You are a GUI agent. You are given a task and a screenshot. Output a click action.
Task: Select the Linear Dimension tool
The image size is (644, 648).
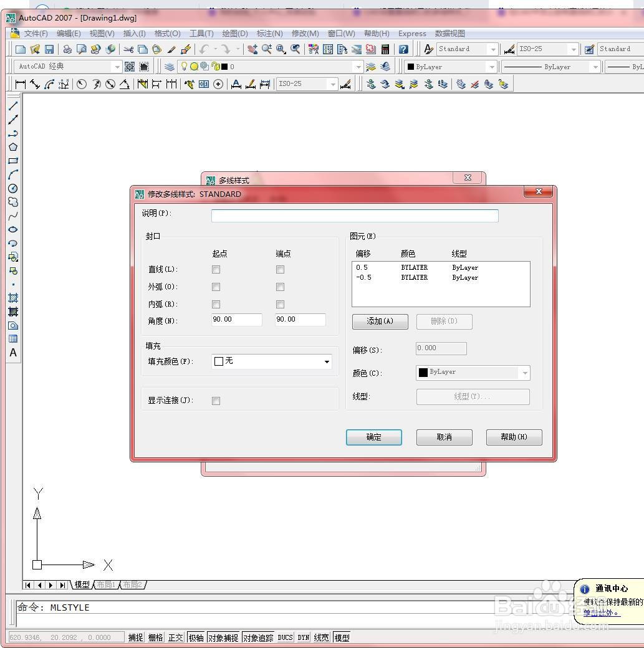coord(20,84)
